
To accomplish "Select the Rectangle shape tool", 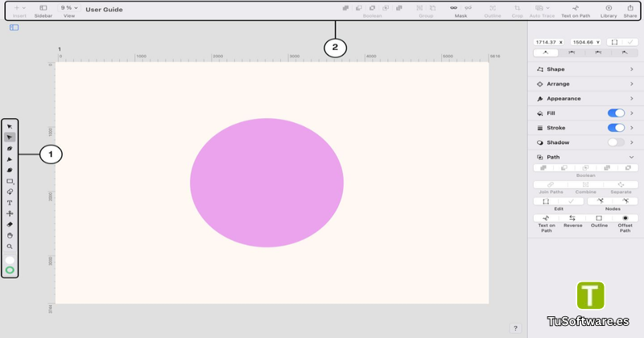I will coord(10,181).
